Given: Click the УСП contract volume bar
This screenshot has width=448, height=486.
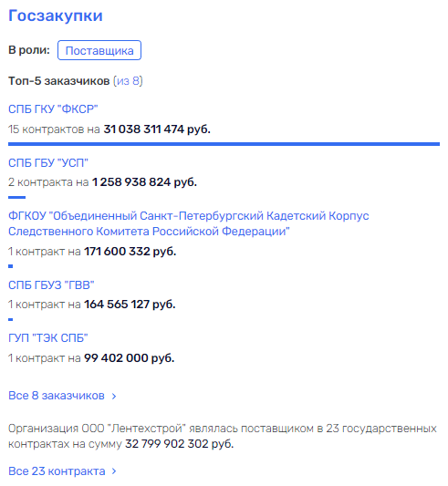Looking at the screenshot, I should (x=16, y=198).
